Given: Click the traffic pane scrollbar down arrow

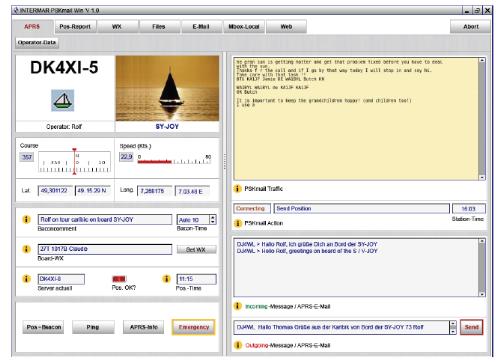Looking at the screenshot, I should click(482, 177).
